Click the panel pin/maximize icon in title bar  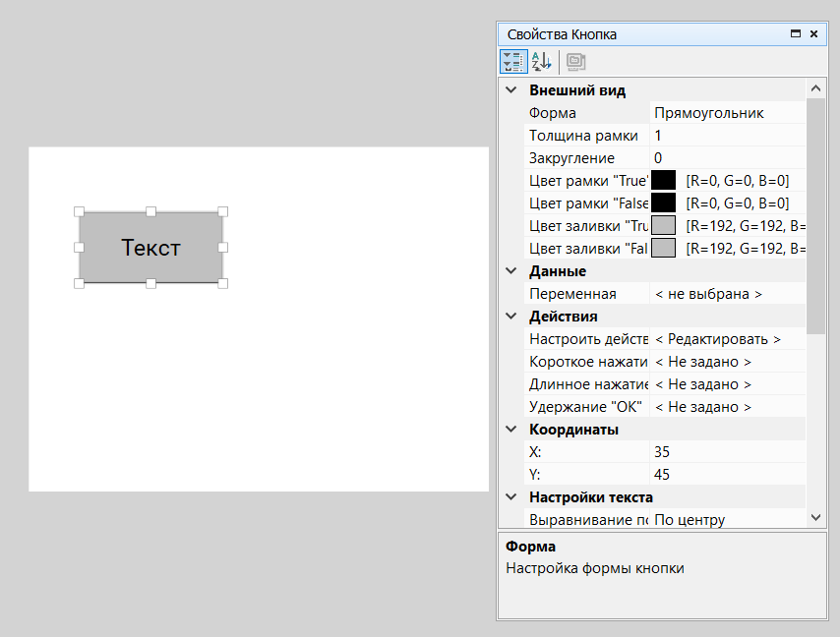(796, 33)
